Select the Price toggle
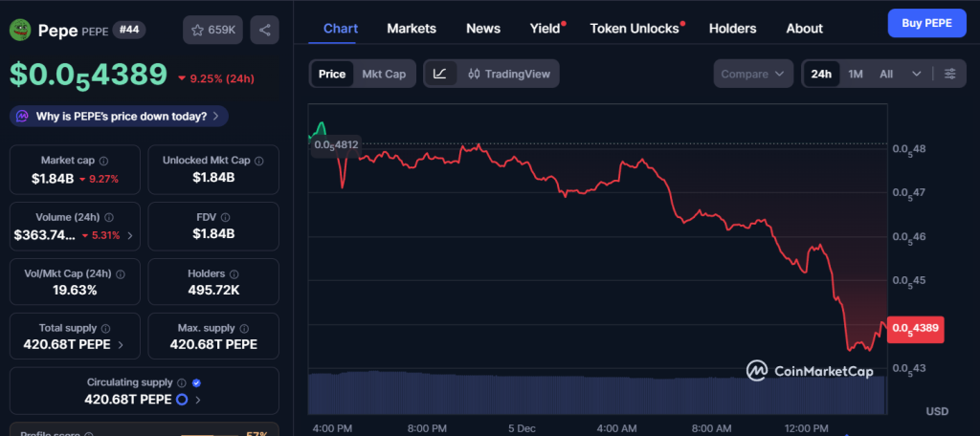 click(x=332, y=74)
